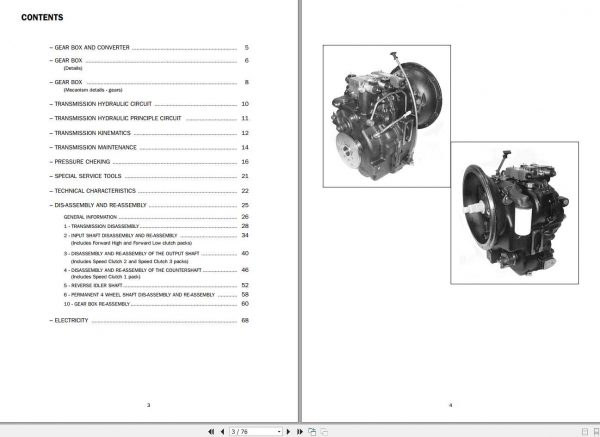
Task: Click the CONTENTS heading
Action: point(42,17)
